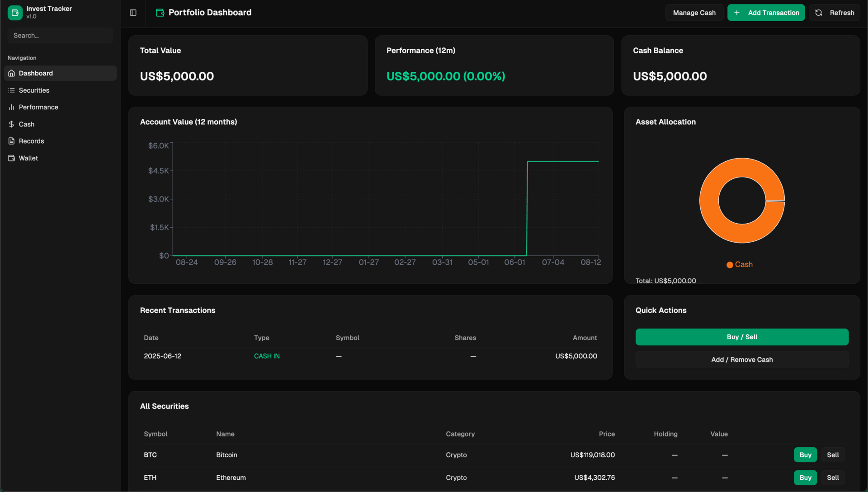Focus the Search input field

(60, 35)
